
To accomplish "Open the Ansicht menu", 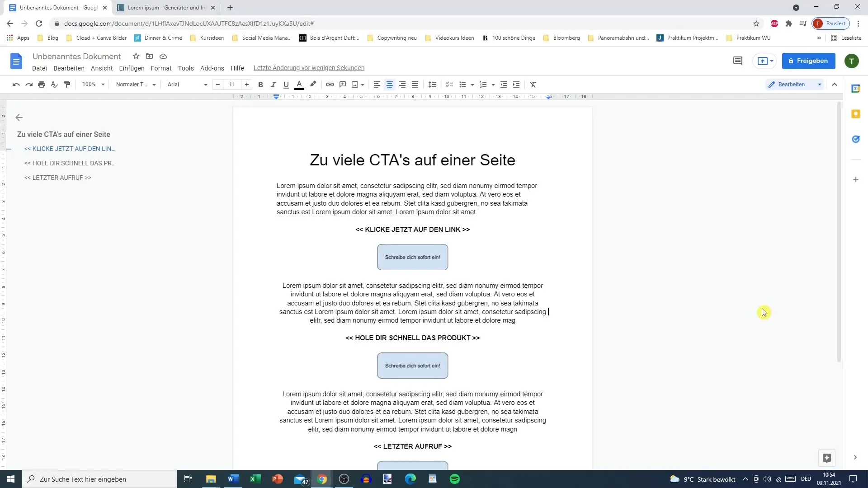I will coord(102,68).
